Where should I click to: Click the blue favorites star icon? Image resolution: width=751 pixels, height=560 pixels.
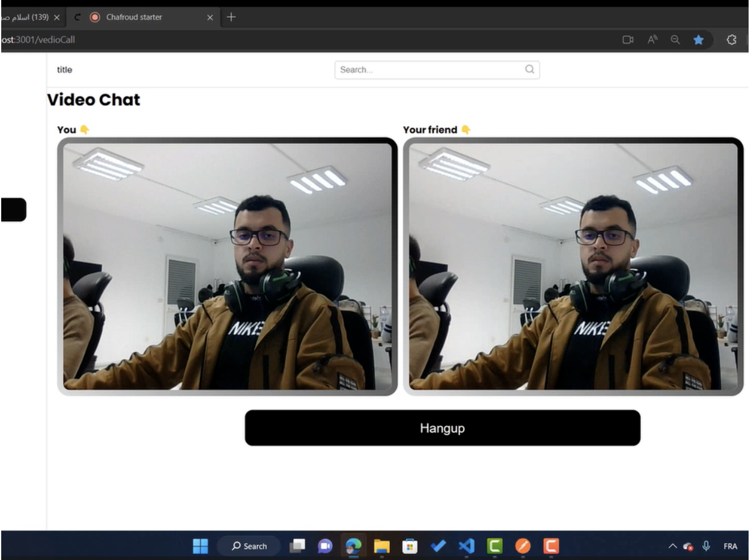[x=698, y=40]
